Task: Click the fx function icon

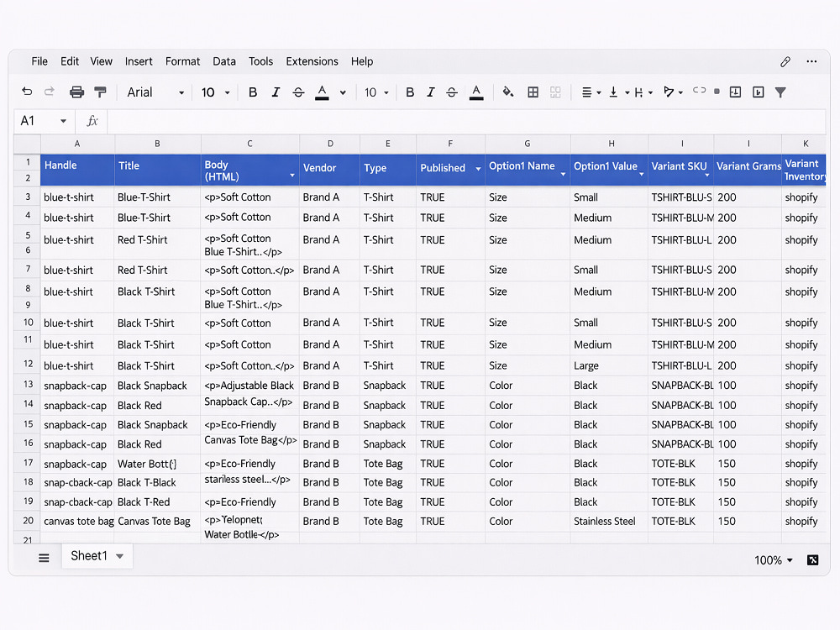Action: 92,121
